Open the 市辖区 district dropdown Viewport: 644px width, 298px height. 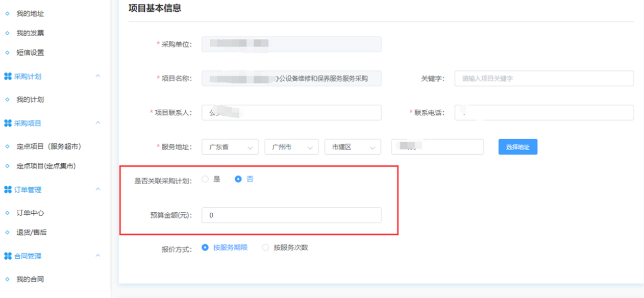(352, 147)
